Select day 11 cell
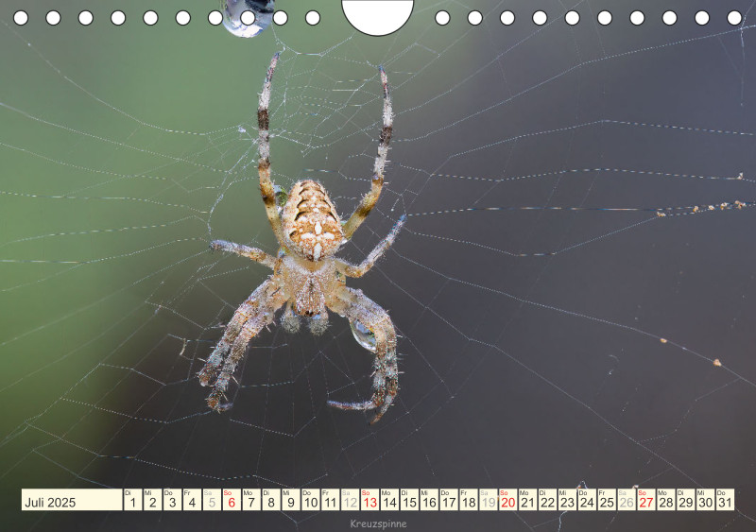The height and width of the screenshot is (532, 756). coord(330,500)
